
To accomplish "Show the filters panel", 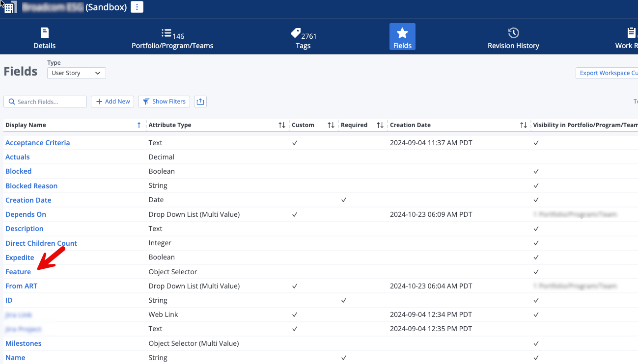I will coord(164,102).
